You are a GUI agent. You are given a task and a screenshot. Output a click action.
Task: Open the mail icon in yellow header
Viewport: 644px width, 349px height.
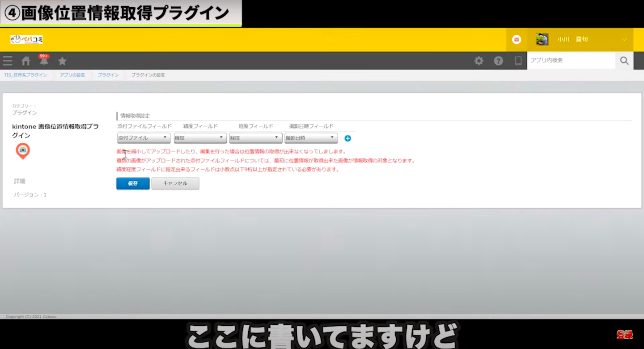517,40
